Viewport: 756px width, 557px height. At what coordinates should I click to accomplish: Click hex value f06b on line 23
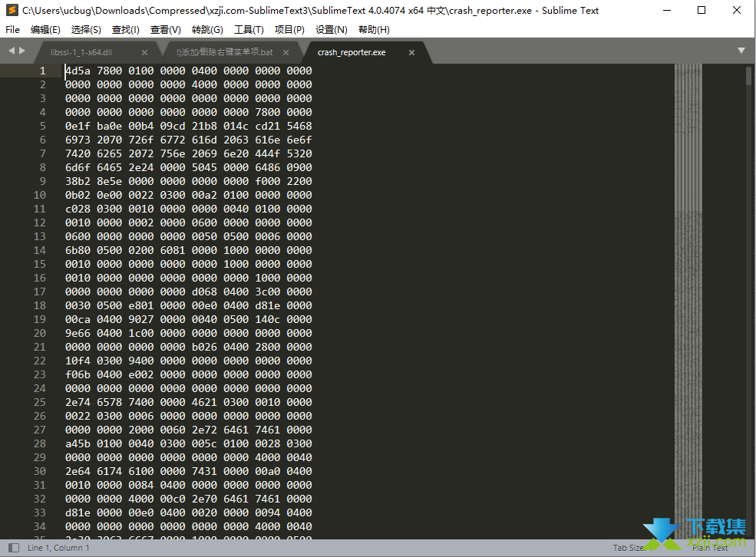78,375
